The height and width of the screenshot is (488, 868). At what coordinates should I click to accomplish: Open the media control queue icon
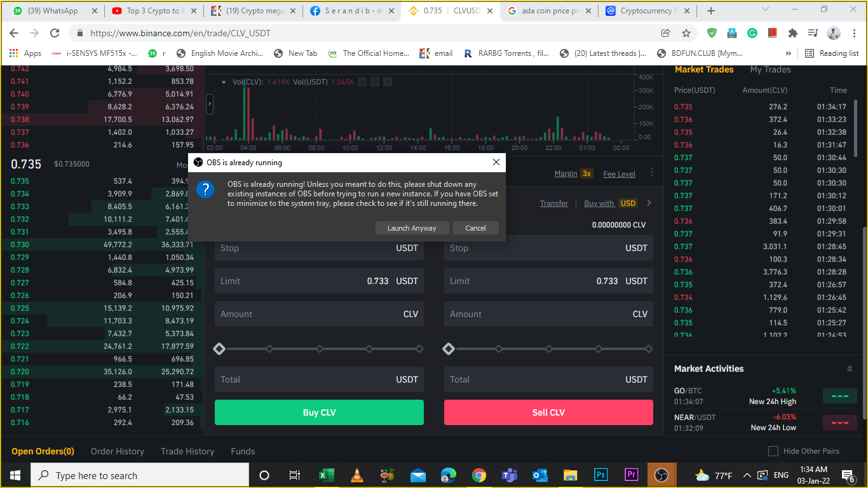[x=813, y=33]
